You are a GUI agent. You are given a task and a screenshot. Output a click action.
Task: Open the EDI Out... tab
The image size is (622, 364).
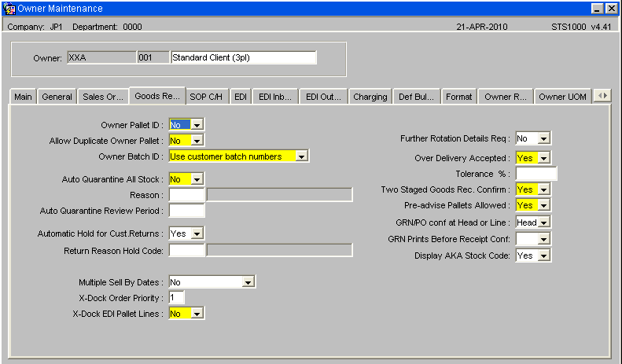(x=323, y=97)
